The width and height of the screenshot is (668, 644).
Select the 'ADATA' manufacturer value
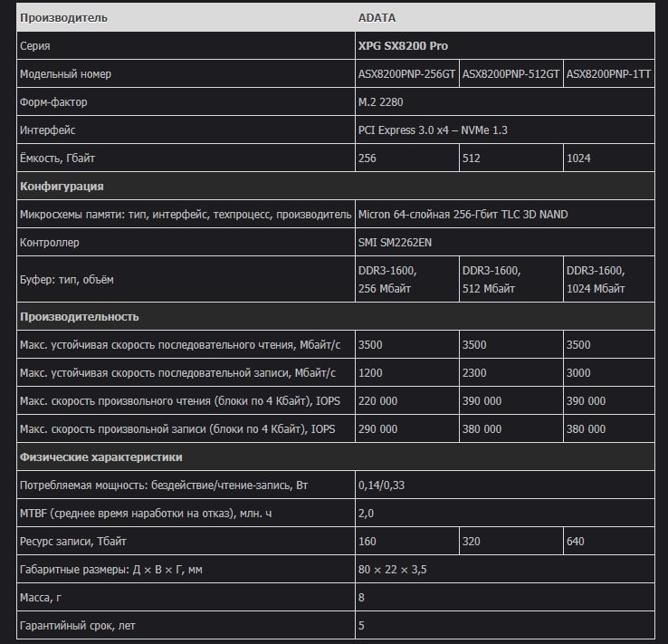377,18
